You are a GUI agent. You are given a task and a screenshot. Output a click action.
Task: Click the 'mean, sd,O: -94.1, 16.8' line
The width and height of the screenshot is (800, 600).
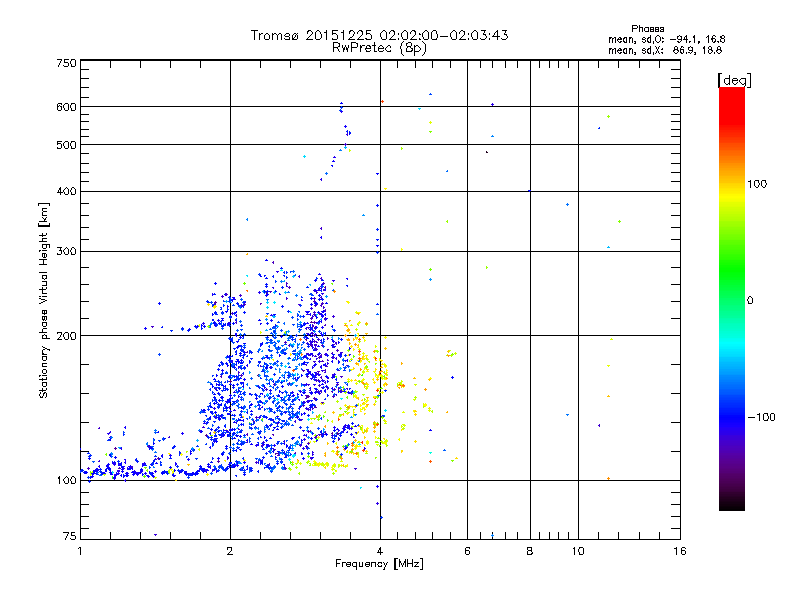tap(666, 39)
